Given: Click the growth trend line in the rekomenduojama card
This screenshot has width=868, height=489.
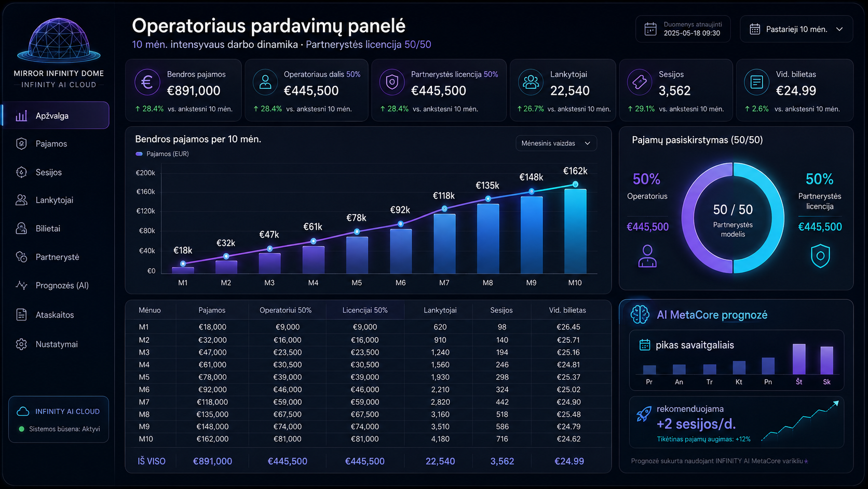Looking at the screenshot, I should [799, 420].
